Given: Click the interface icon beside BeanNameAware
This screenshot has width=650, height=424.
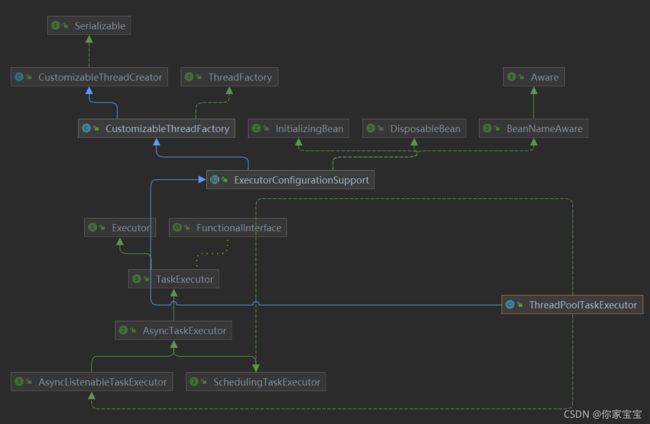Looking at the screenshot, I should (x=488, y=128).
